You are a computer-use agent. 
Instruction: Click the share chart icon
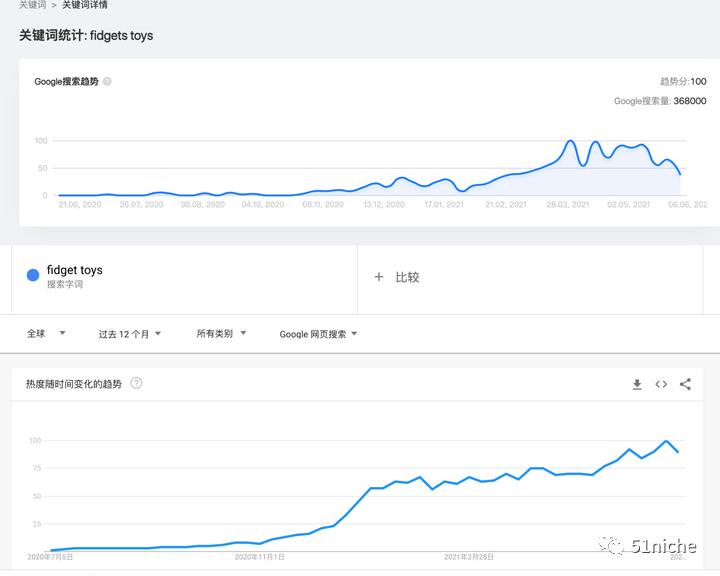pos(686,384)
